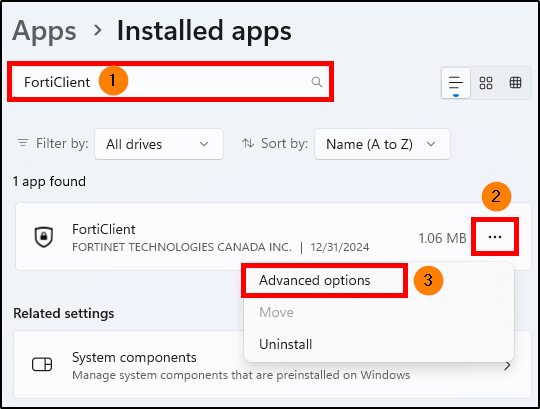Screen dimensions: 540x409
Task: Switch to grid view layout
Action: click(x=486, y=83)
